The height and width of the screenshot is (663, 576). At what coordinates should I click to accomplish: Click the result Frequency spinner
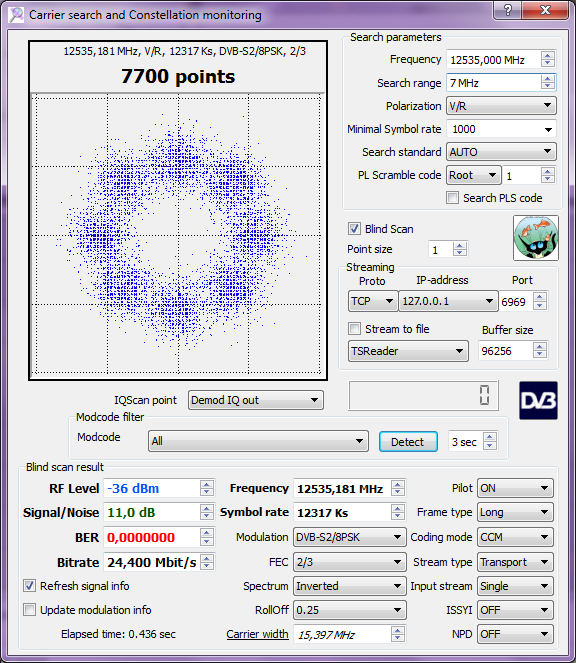398,488
